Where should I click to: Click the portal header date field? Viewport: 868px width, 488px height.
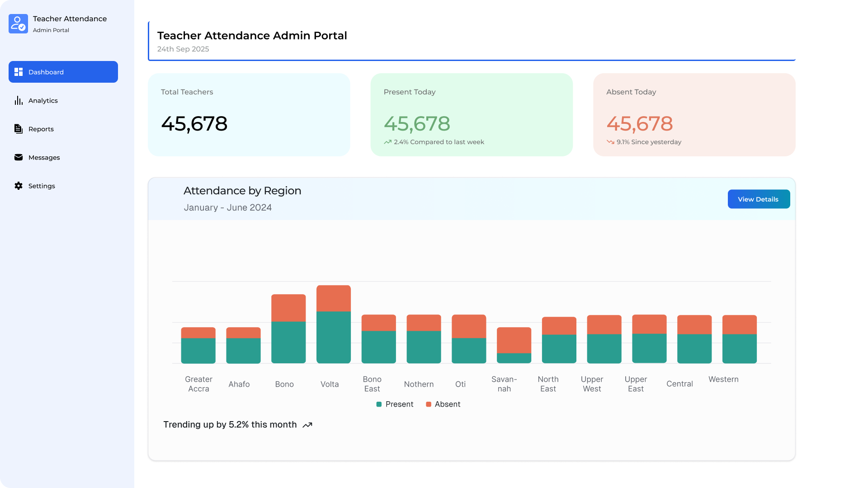click(x=183, y=49)
